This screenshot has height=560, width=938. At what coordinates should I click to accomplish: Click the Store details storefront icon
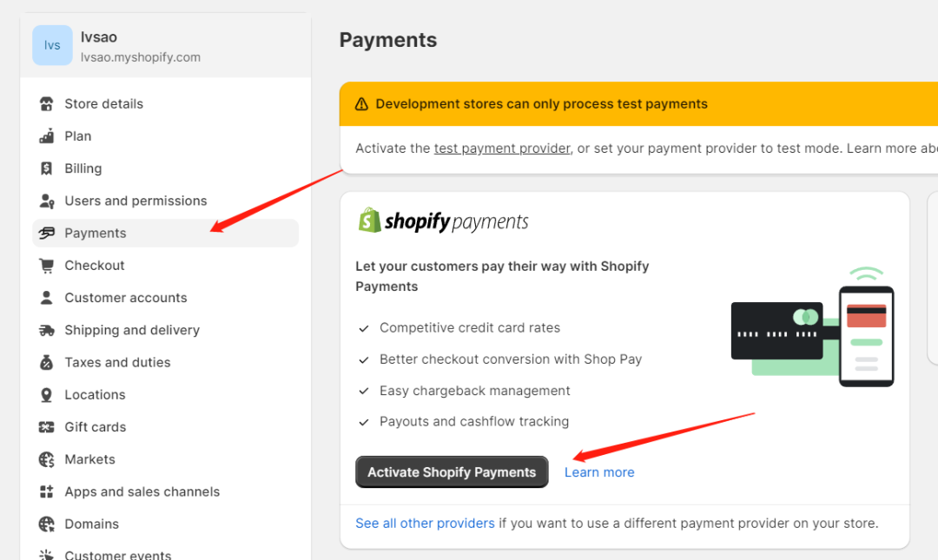tap(47, 104)
